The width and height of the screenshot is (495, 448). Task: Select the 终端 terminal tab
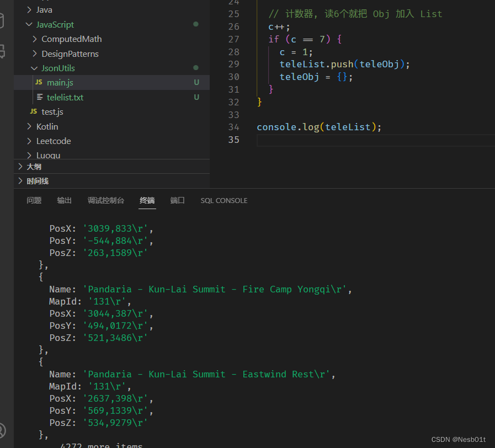coord(147,200)
